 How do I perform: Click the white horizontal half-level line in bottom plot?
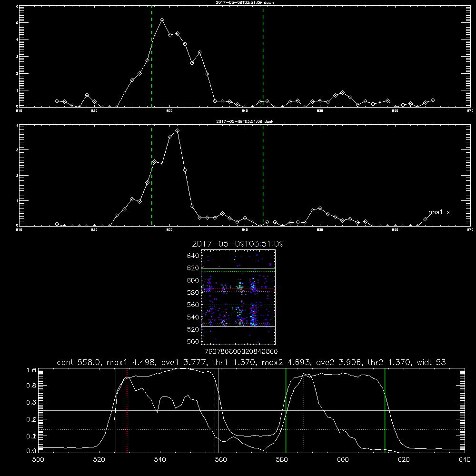[x=252, y=410]
